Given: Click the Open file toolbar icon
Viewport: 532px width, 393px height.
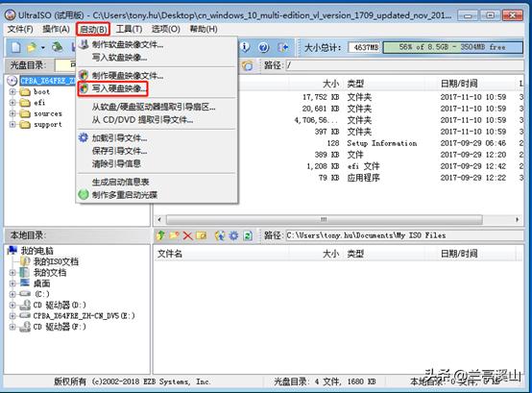Looking at the screenshot, I should coord(32,47).
